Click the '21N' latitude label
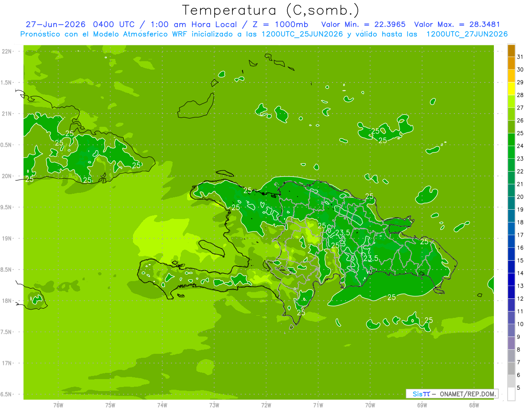The height and width of the screenshot is (411, 532). point(7,114)
